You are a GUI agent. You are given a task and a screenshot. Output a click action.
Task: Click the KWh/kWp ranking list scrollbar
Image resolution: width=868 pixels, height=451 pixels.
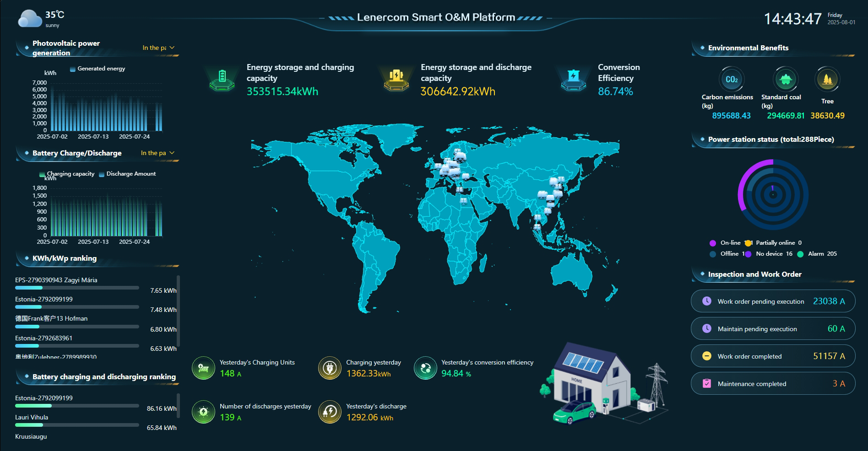[178, 311]
